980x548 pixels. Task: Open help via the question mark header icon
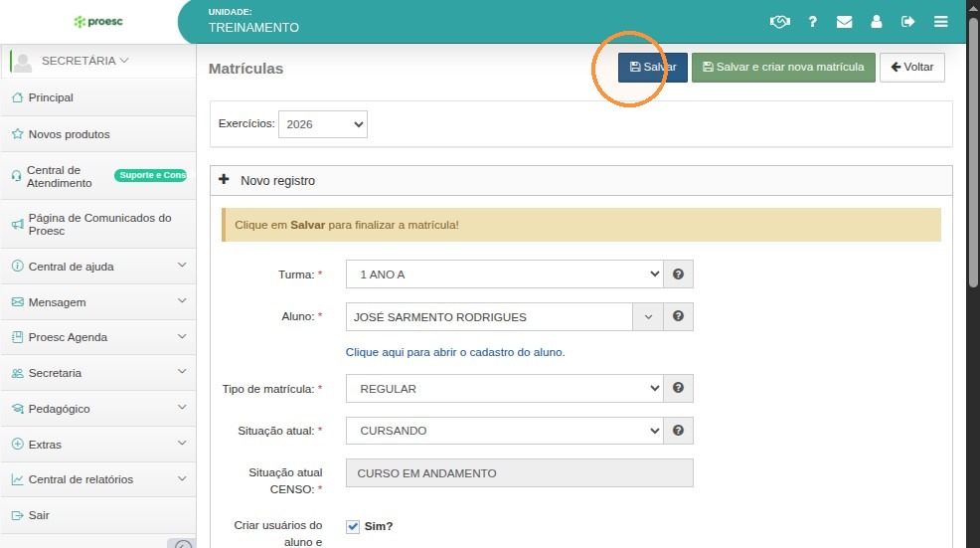pos(812,22)
